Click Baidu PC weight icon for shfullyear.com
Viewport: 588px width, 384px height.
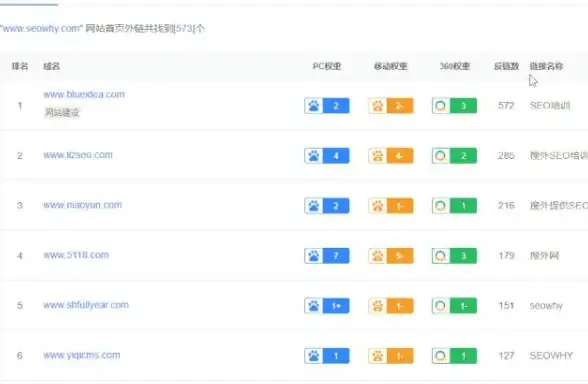click(x=314, y=306)
